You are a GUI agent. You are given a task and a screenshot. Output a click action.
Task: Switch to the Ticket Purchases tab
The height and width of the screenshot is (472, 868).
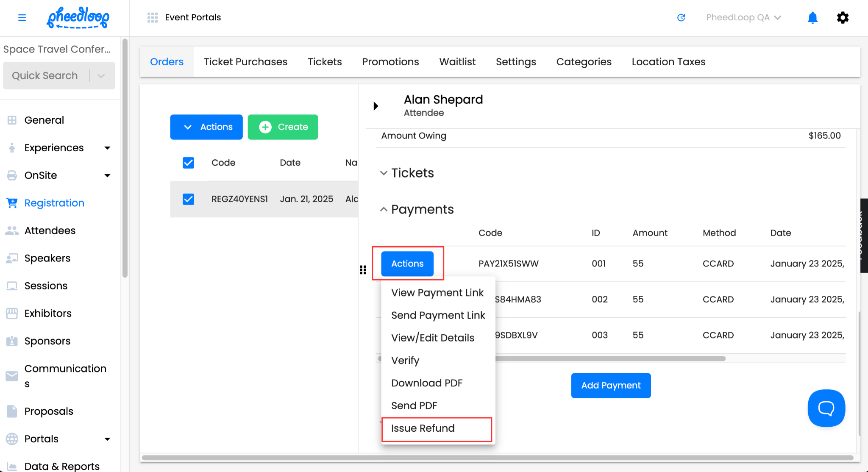pyautogui.click(x=245, y=62)
